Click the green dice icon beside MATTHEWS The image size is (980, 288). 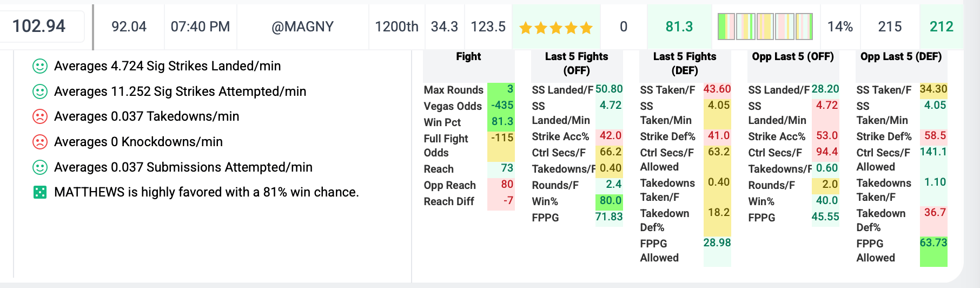39,192
